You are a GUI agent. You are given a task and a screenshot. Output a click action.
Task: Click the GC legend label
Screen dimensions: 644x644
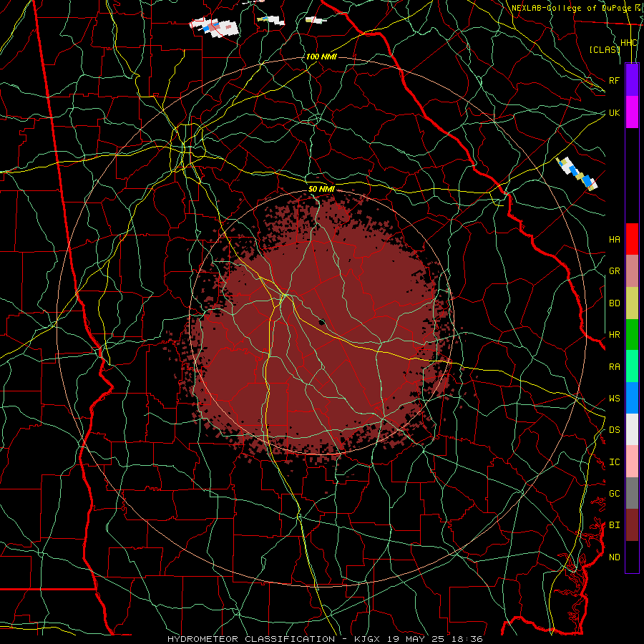pos(614,494)
